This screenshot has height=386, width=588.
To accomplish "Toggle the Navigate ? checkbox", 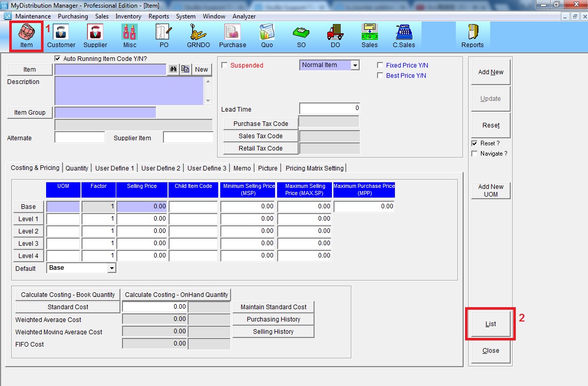I will pos(474,154).
